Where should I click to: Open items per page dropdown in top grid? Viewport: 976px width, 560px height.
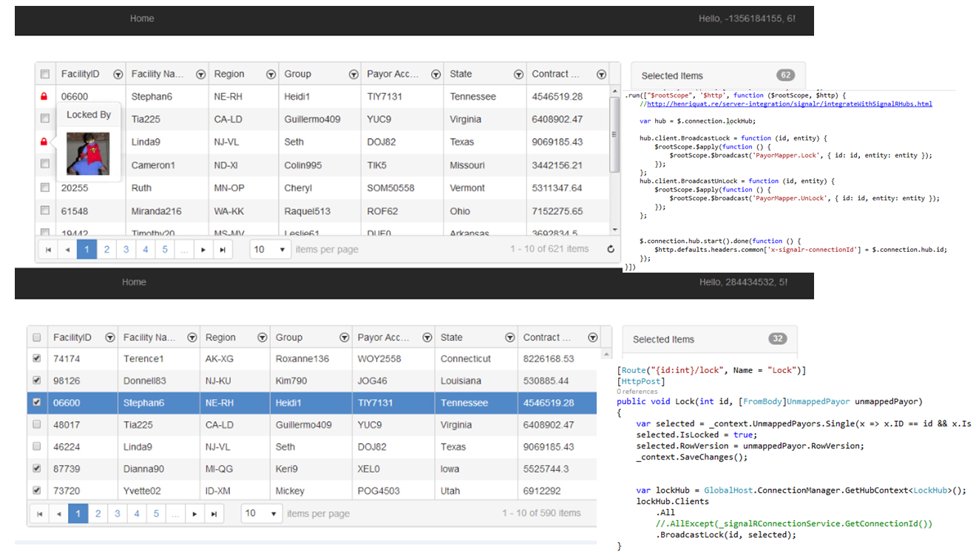270,250
